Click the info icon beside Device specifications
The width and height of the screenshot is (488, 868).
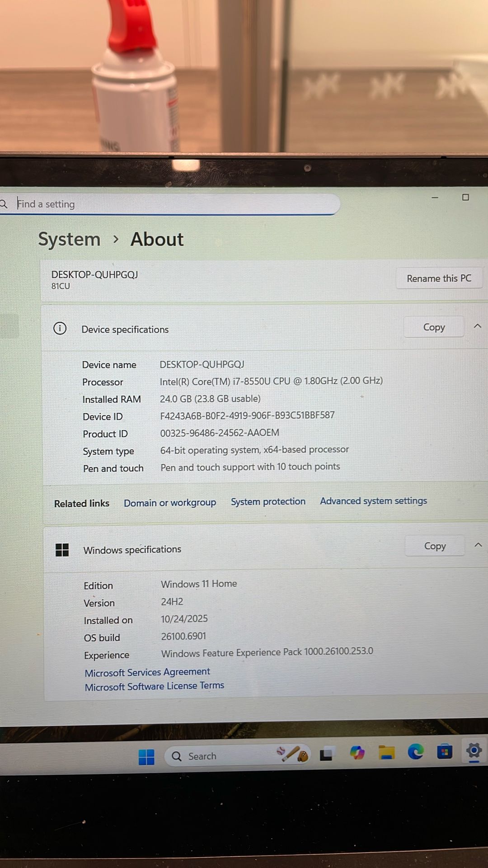click(x=60, y=328)
